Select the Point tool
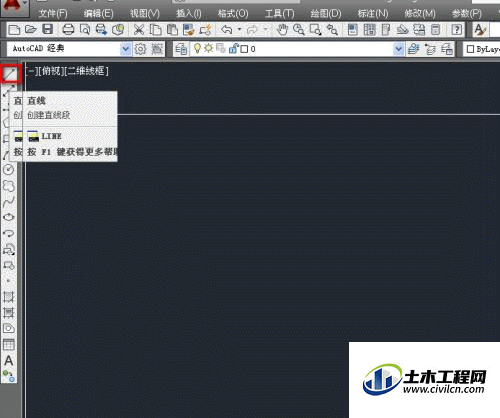The height and width of the screenshot is (418, 500). [x=9, y=281]
